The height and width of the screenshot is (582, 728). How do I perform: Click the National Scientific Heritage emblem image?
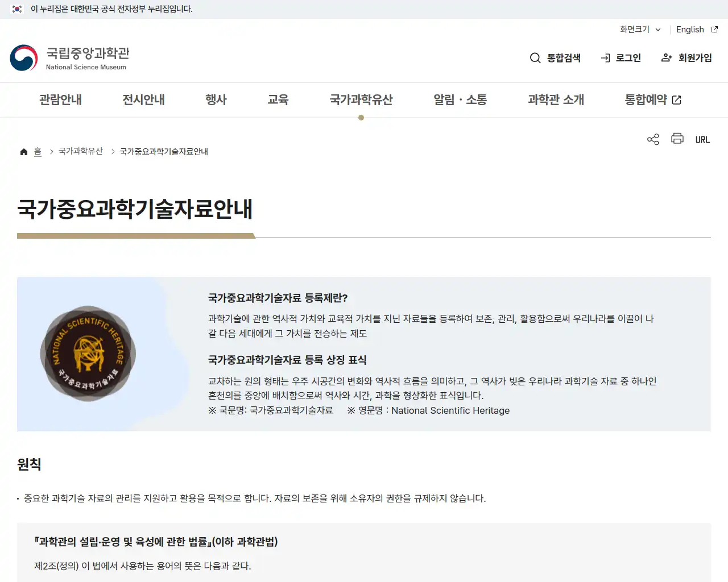pyautogui.click(x=88, y=353)
